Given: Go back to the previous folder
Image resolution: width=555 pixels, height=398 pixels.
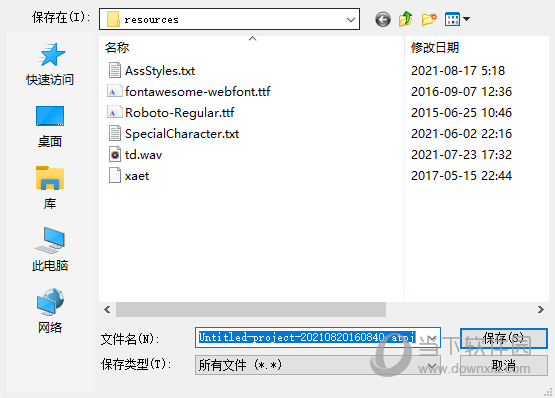Looking at the screenshot, I should click(383, 19).
